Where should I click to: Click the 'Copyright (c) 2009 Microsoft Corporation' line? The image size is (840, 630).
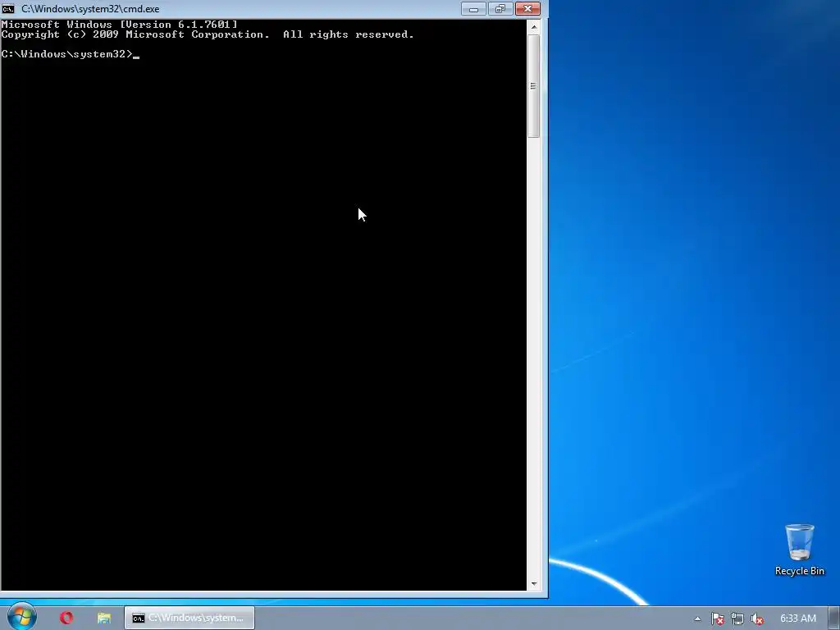click(x=208, y=34)
